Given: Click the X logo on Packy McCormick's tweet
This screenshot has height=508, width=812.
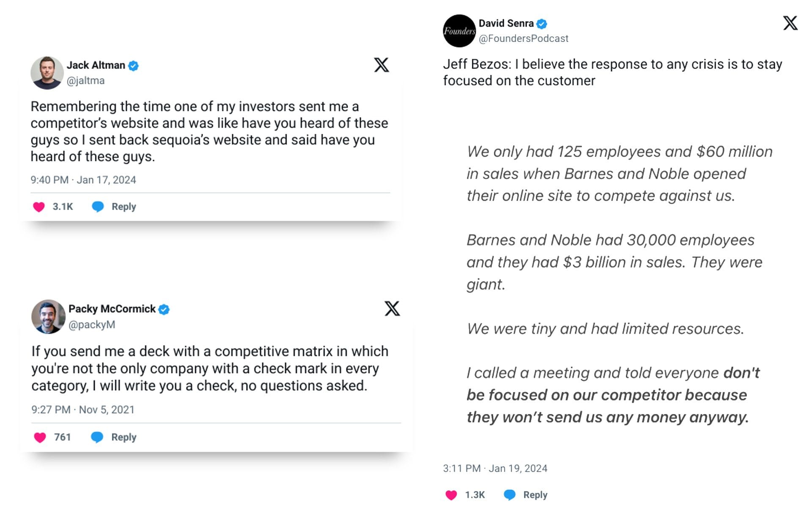Looking at the screenshot, I should point(392,309).
